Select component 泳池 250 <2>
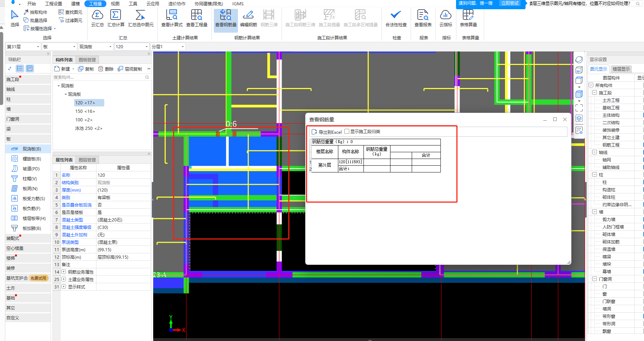 click(89, 128)
